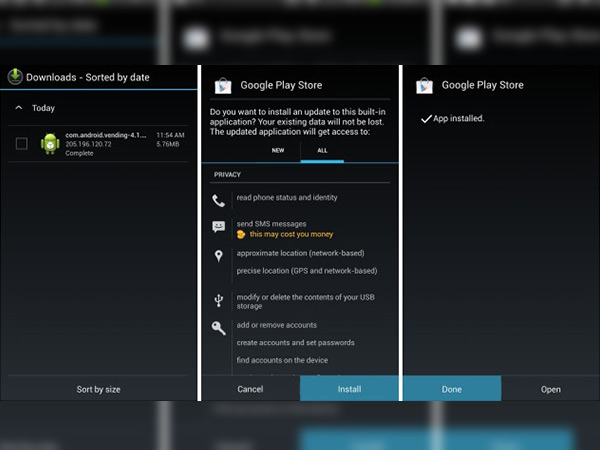Click this may cost you money warning

click(291, 234)
